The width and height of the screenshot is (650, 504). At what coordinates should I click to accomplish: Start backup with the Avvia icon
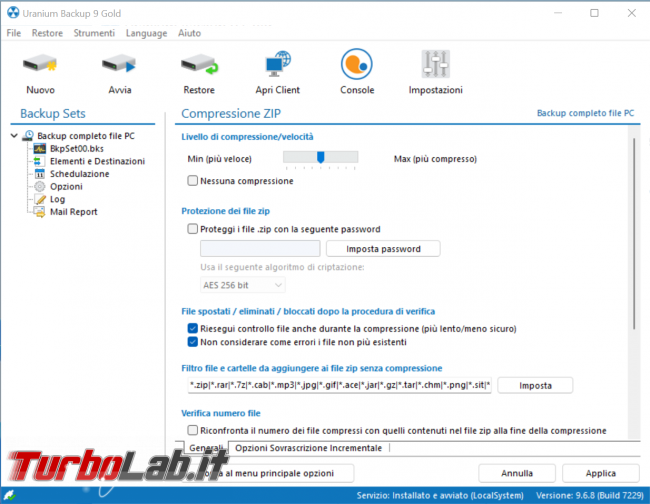tap(119, 64)
